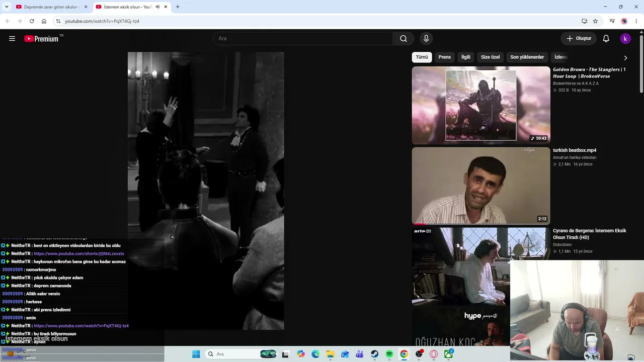Click the Golden Brown video title

(x=589, y=73)
